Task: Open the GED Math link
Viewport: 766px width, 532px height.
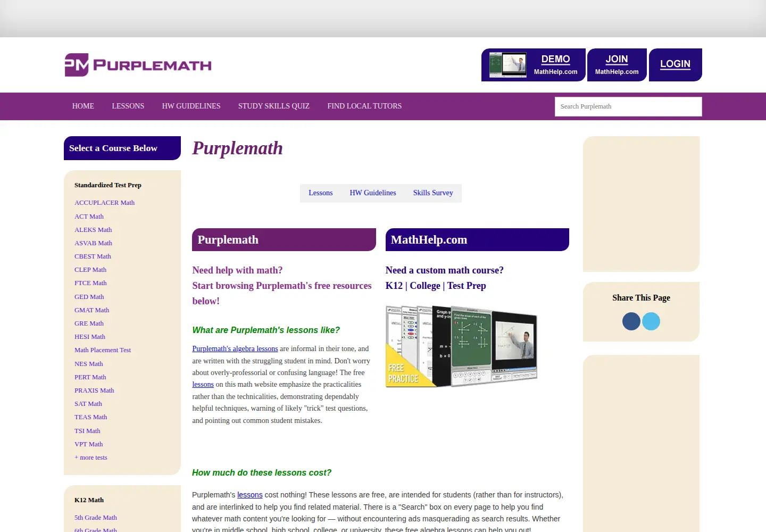Action: click(x=89, y=297)
